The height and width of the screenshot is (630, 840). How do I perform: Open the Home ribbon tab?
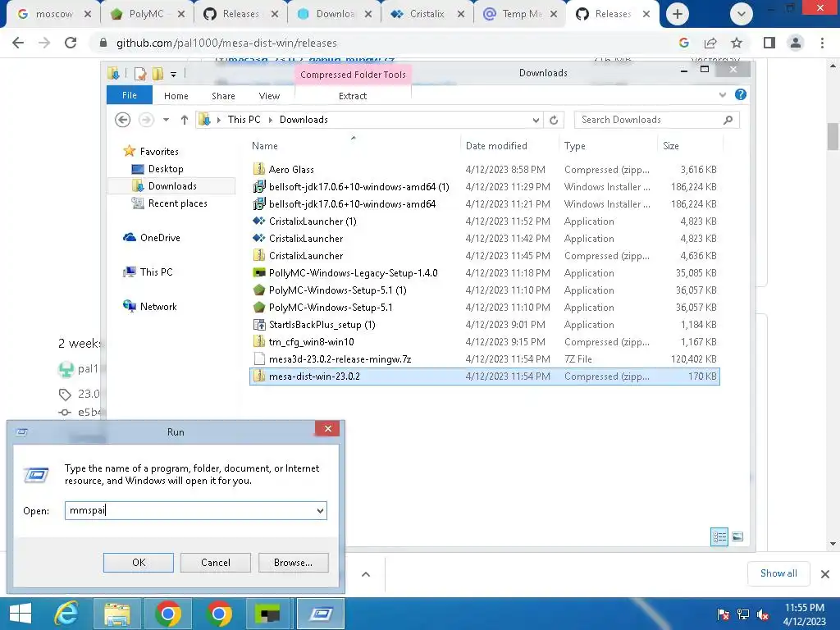(176, 96)
